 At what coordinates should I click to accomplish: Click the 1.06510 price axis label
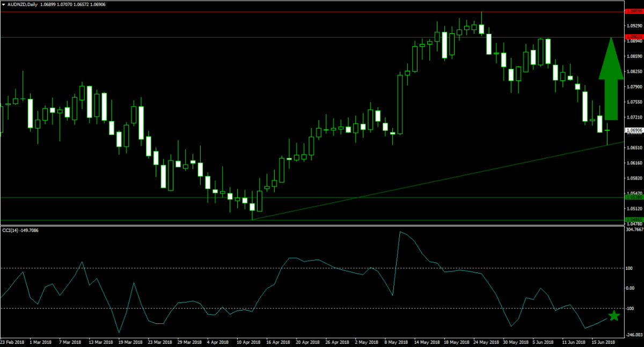tap(634, 147)
